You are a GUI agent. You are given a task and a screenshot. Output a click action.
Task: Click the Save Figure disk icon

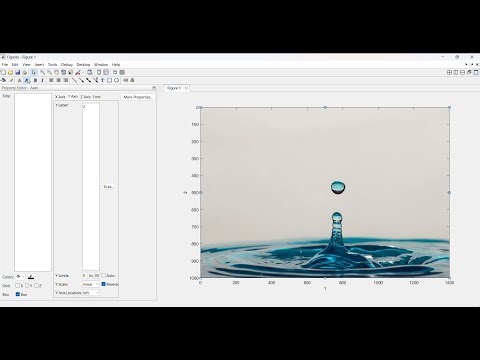[18, 72]
